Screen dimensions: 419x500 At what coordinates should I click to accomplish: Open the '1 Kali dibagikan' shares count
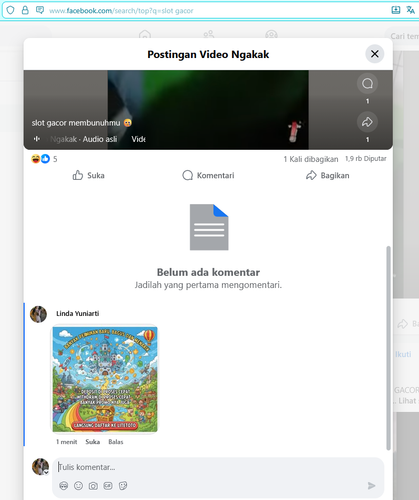pyautogui.click(x=311, y=159)
